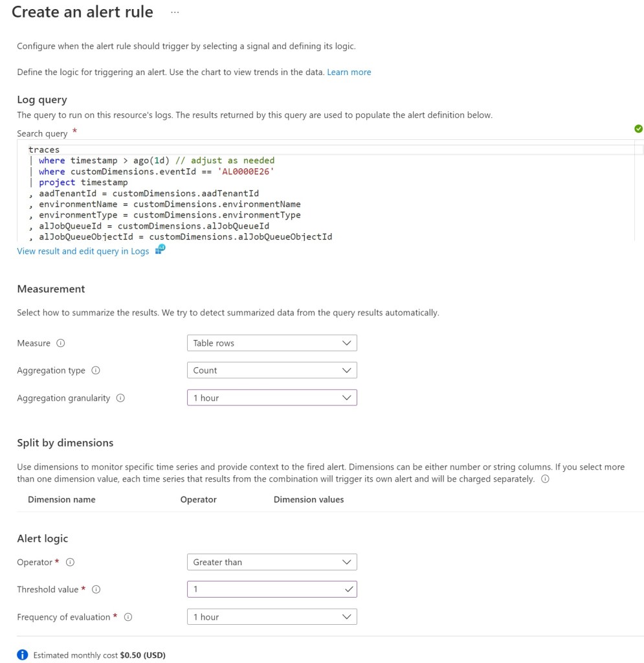
Task: Click the green query validation checkmark
Action: pyautogui.click(x=638, y=129)
